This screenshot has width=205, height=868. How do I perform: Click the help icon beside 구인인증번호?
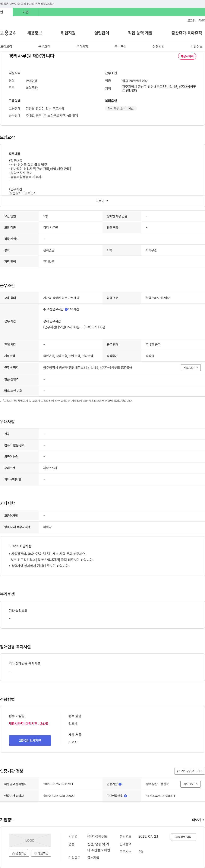point(125,796)
